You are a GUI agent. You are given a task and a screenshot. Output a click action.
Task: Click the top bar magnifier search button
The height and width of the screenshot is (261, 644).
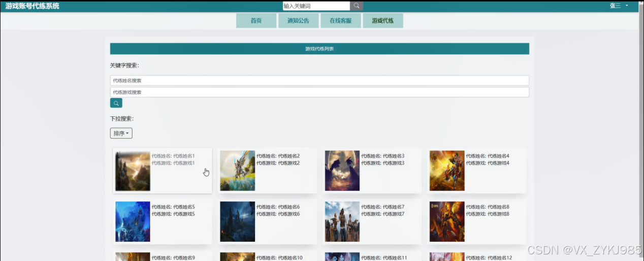[357, 6]
